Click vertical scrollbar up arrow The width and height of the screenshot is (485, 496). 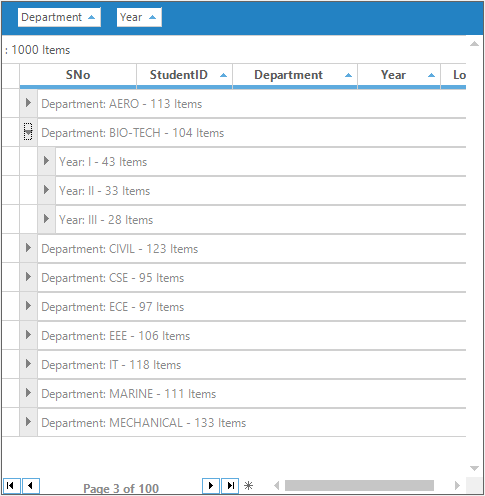474,44
